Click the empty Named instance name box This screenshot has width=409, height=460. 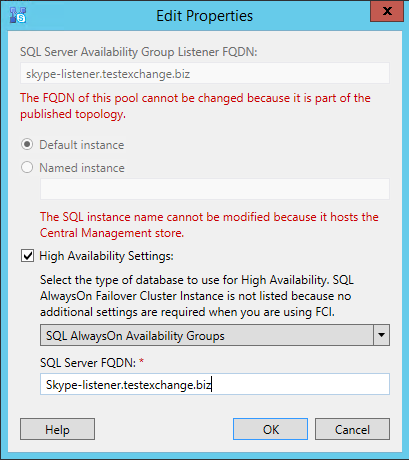point(215,189)
